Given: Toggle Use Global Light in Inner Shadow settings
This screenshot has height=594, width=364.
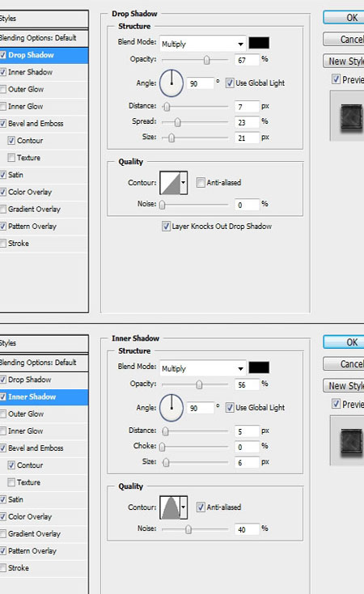Looking at the screenshot, I should pos(230,408).
